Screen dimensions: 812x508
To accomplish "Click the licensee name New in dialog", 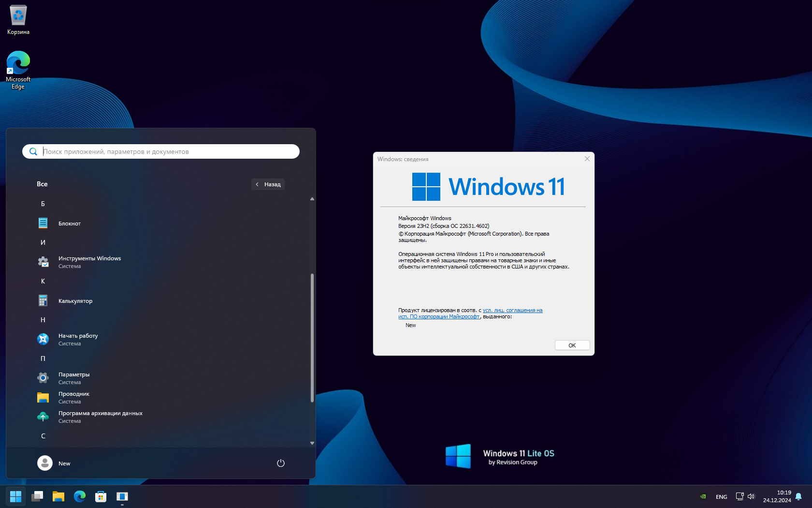I will 411,325.
